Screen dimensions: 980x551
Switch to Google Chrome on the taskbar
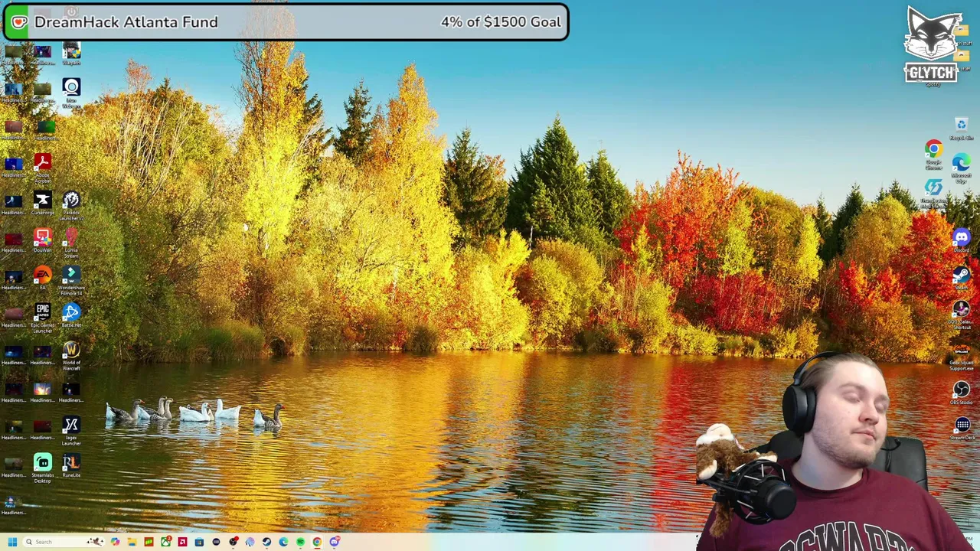(x=317, y=542)
